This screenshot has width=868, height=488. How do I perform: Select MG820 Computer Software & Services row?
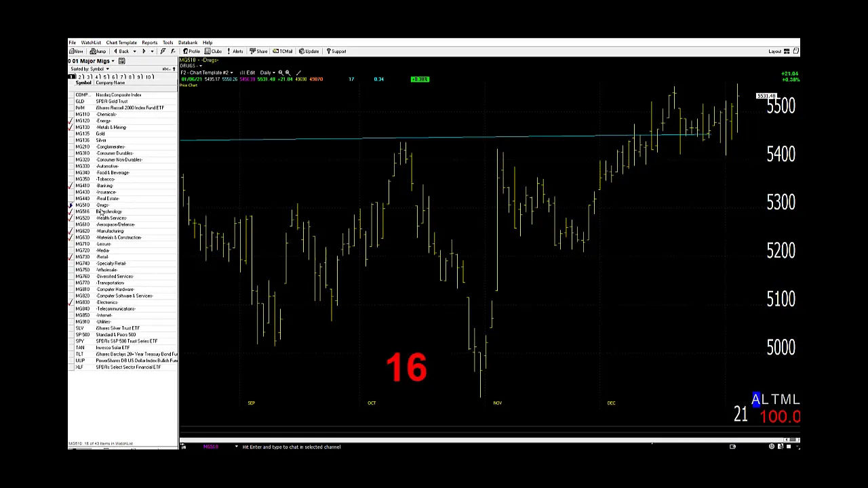pyautogui.click(x=123, y=296)
